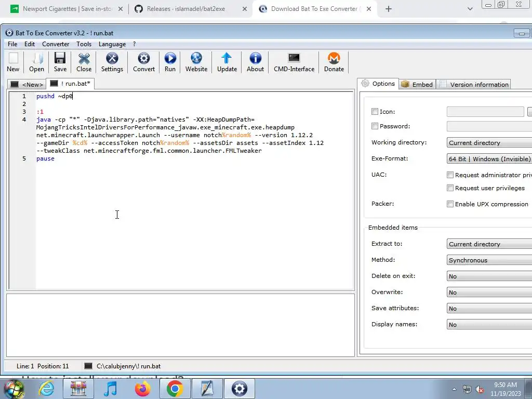Select Bat To Exe Converter taskbar icon

[239, 389]
